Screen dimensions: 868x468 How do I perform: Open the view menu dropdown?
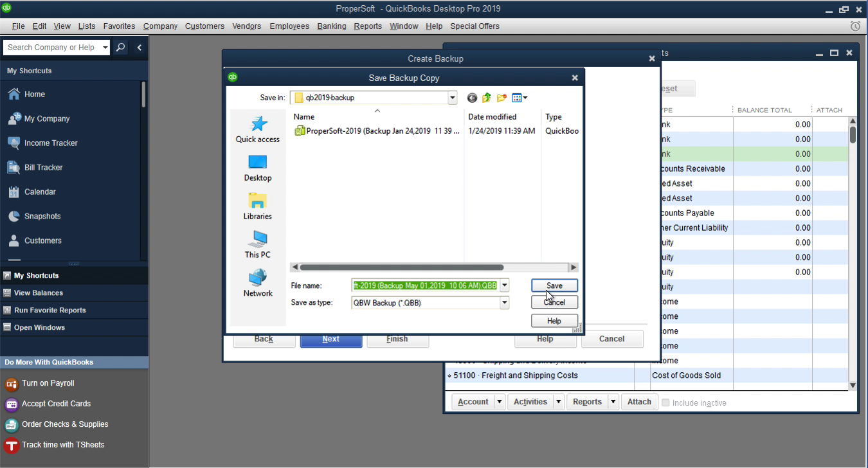(520, 98)
